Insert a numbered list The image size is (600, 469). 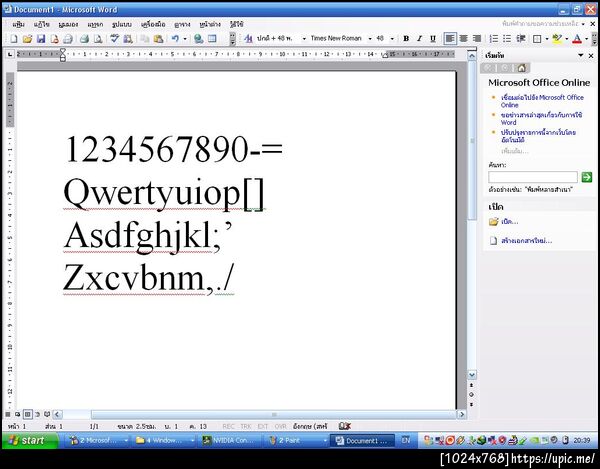494,39
